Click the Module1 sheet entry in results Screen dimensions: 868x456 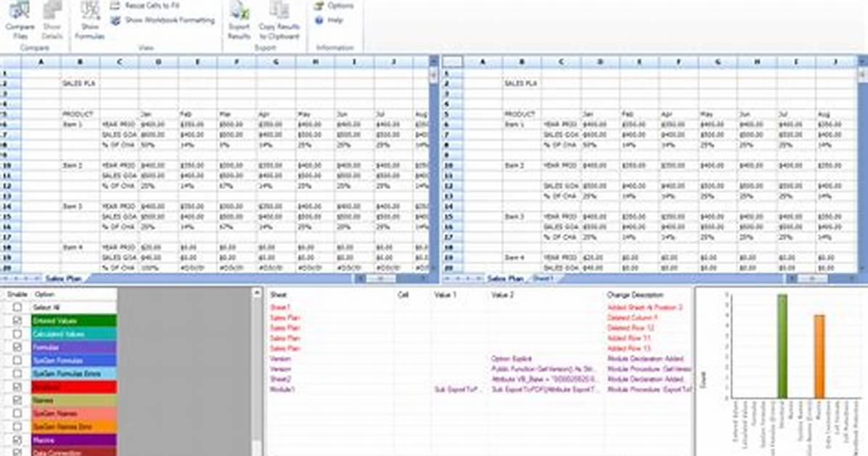[282, 389]
